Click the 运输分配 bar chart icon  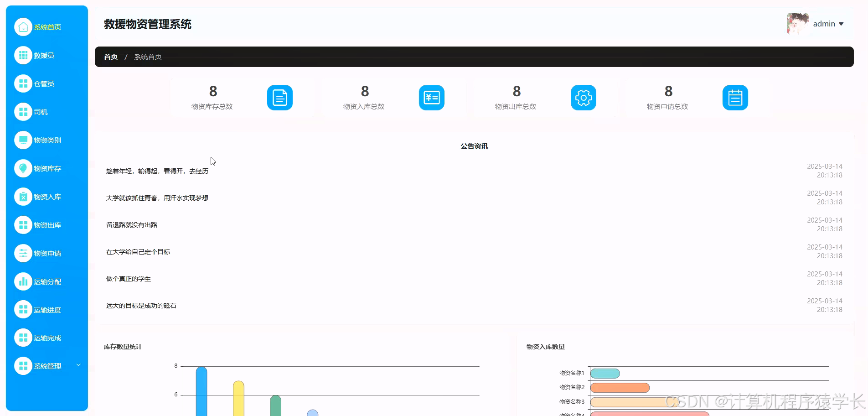pos(23,281)
